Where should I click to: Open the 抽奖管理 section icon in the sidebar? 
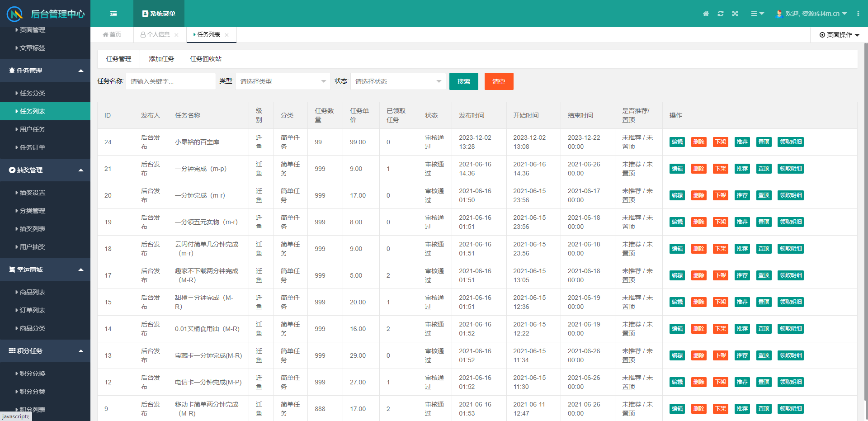pyautogui.click(x=12, y=170)
